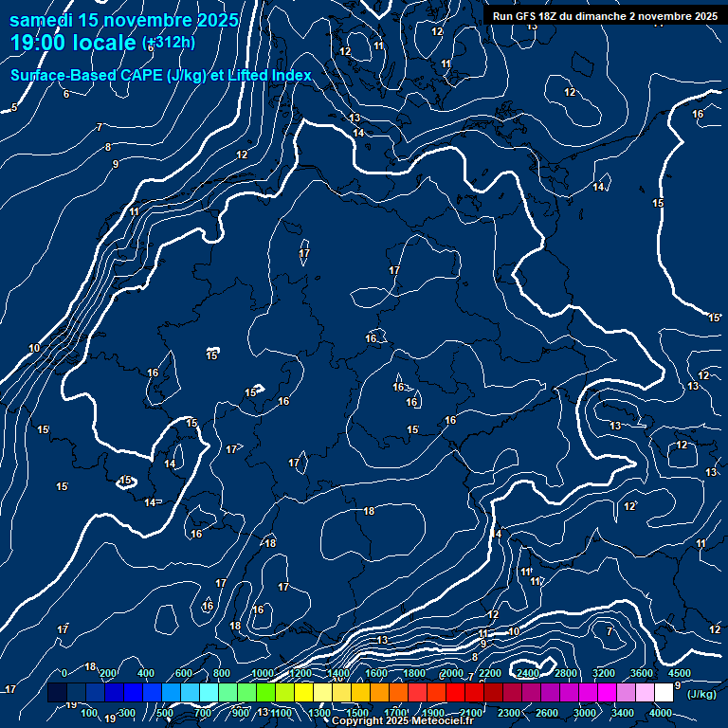728x728 pixels.
Task: Click the white 4000-4500 J/kg legend swatch
Action: [664, 692]
